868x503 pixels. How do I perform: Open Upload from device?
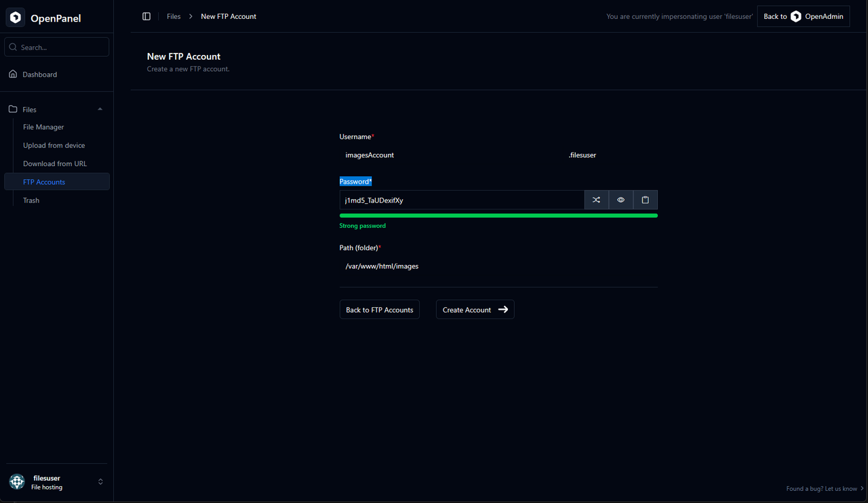[54, 145]
